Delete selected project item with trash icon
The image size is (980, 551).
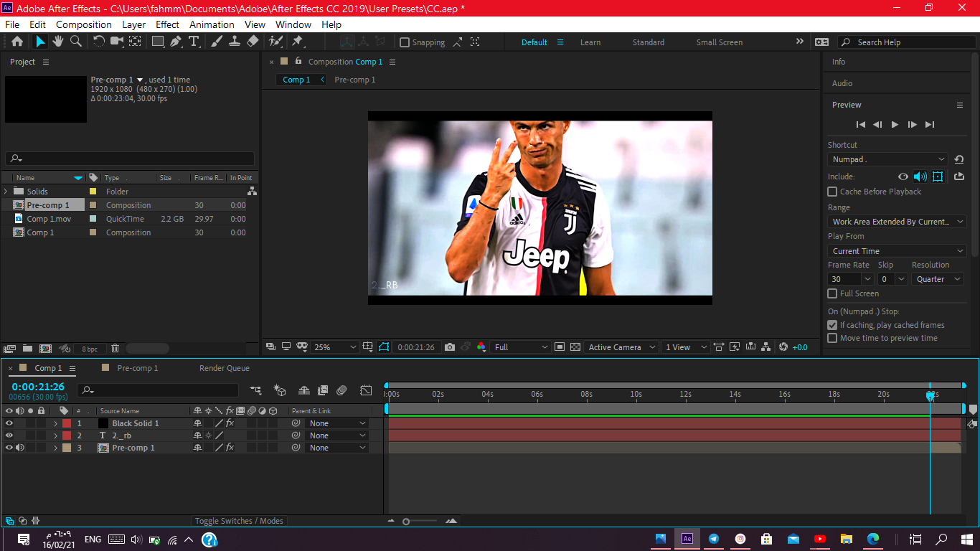tap(115, 349)
